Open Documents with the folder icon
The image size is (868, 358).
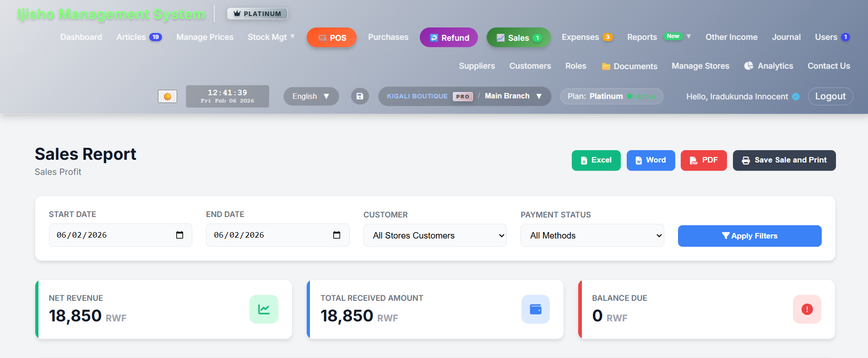tap(629, 66)
